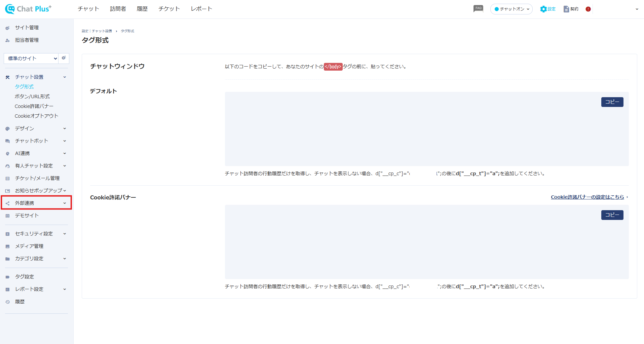Expand the レポート設定 section chevron

point(65,289)
